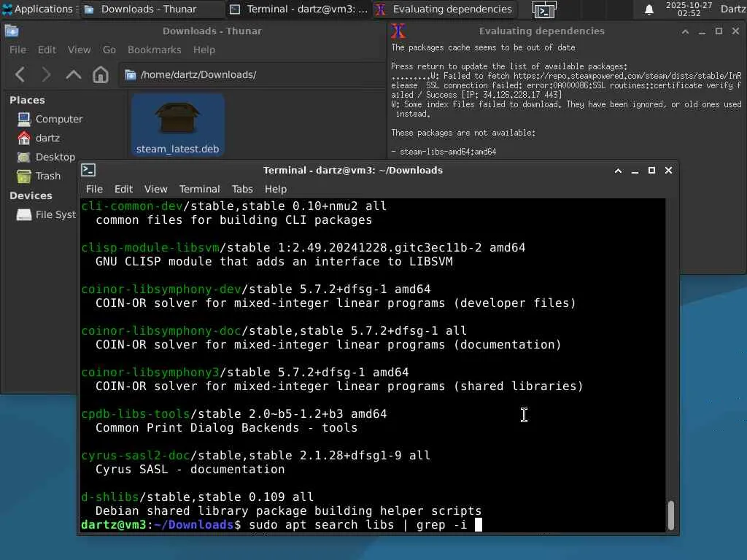Select Computer in Places sidebar
The image size is (747, 560).
point(50,119)
